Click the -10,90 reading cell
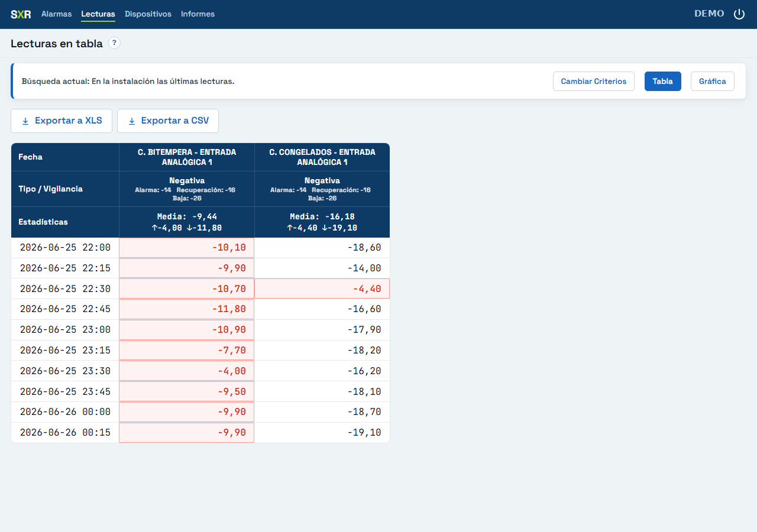This screenshot has height=532, width=757. click(x=187, y=330)
